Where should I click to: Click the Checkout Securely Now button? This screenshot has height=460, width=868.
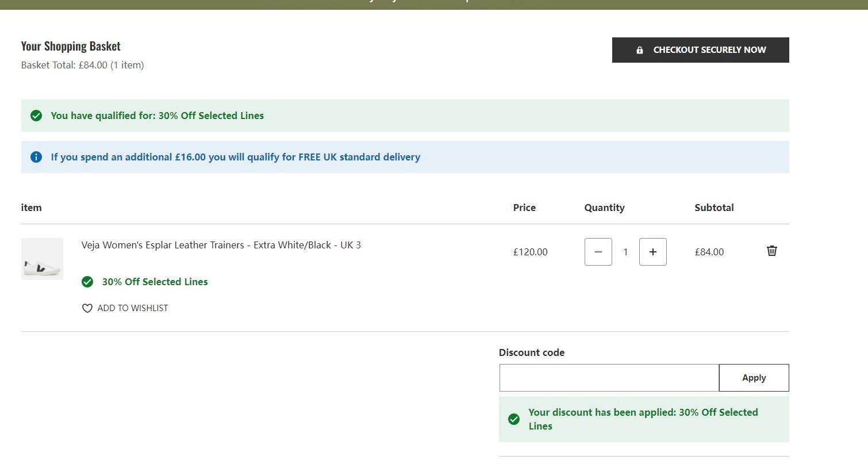click(700, 50)
